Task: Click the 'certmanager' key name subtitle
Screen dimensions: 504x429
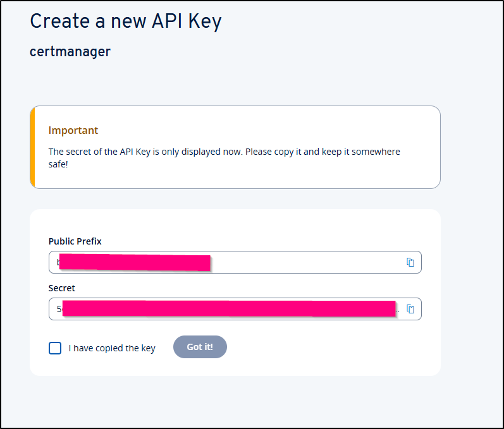Action: point(70,52)
